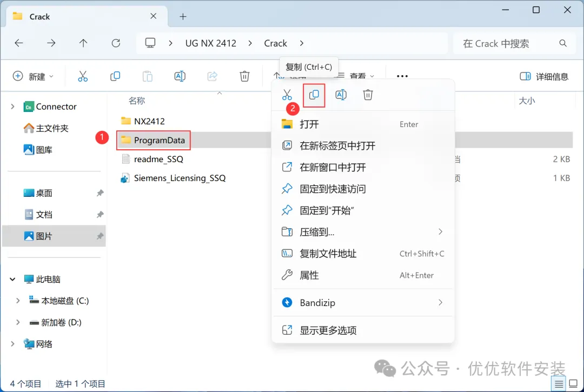Open 属性 properties entry
Screen dimensions: 584x392
[x=363, y=275]
